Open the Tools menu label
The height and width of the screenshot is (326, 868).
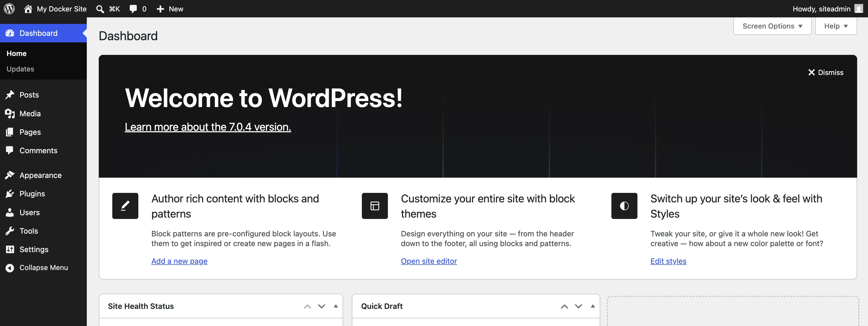click(29, 231)
